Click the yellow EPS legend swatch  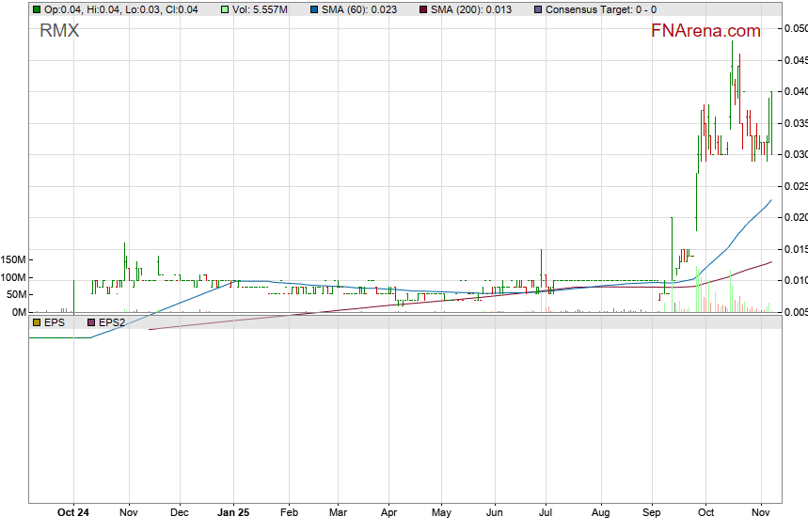[37, 322]
